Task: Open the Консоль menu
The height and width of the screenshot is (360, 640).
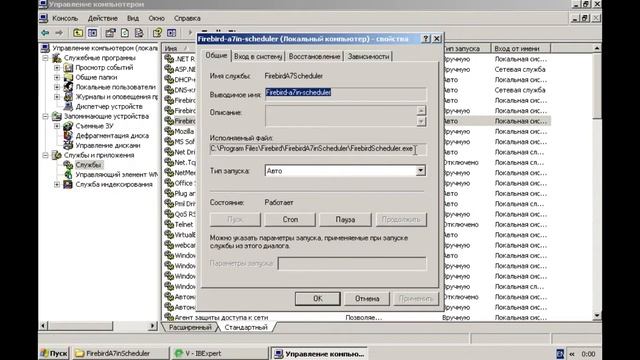Action: 65,18
